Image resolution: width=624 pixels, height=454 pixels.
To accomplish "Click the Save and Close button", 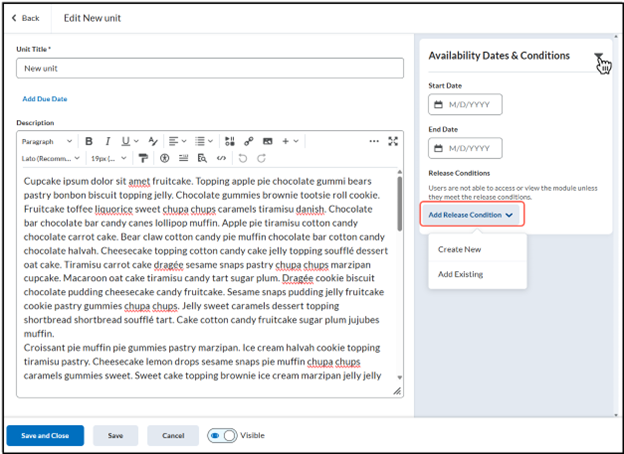I will (45, 436).
